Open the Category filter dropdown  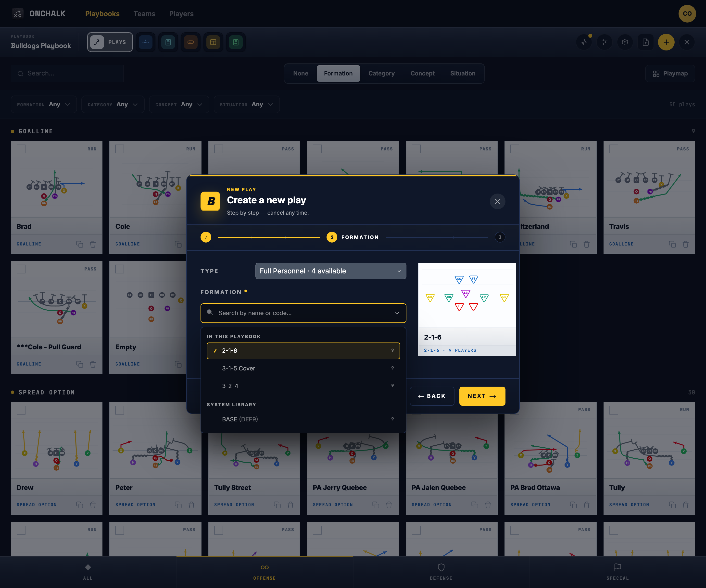coord(113,105)
